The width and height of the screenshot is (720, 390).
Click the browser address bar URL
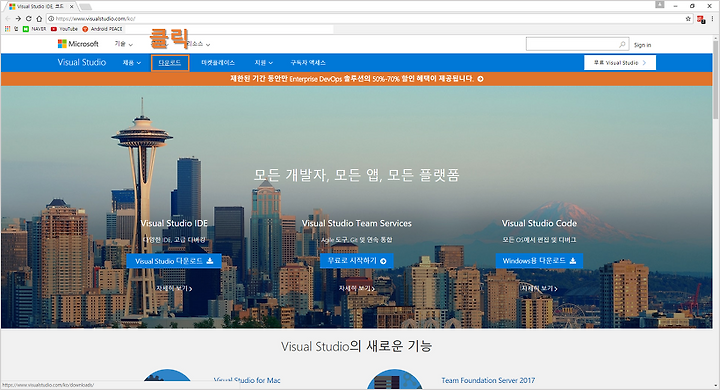click(x=95, y=19)
